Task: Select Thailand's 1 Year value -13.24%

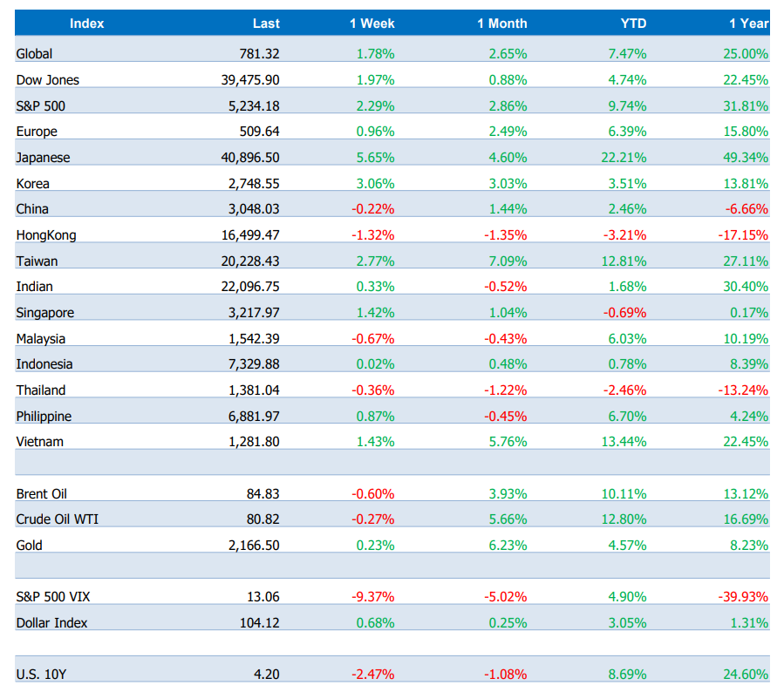Action: point(742,390)
